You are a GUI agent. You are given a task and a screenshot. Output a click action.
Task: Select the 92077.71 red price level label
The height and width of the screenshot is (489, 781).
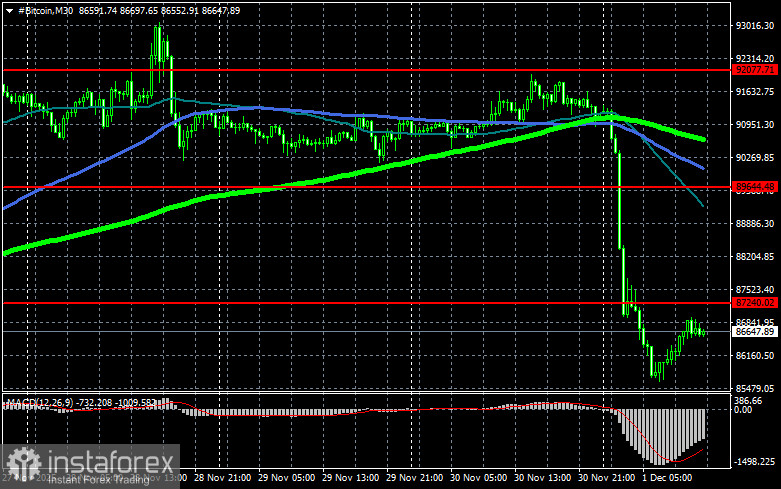[754, 71]
